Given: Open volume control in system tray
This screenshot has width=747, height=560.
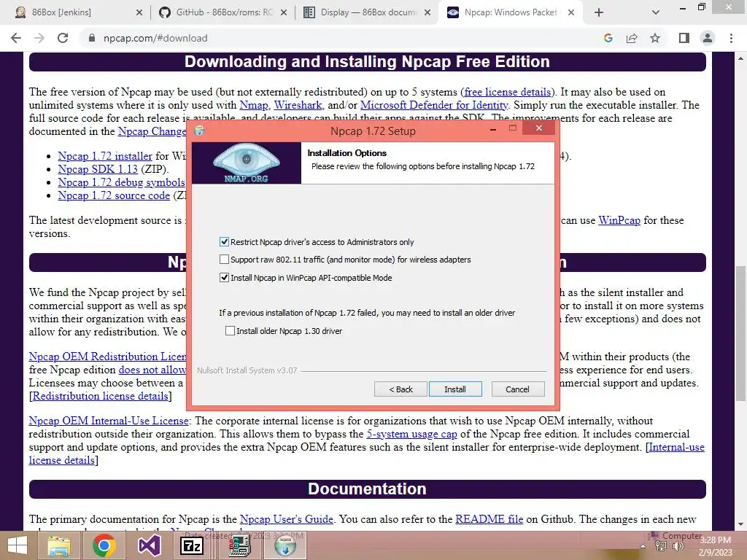Looking at the screenshot, I should (x=678, y=547).
